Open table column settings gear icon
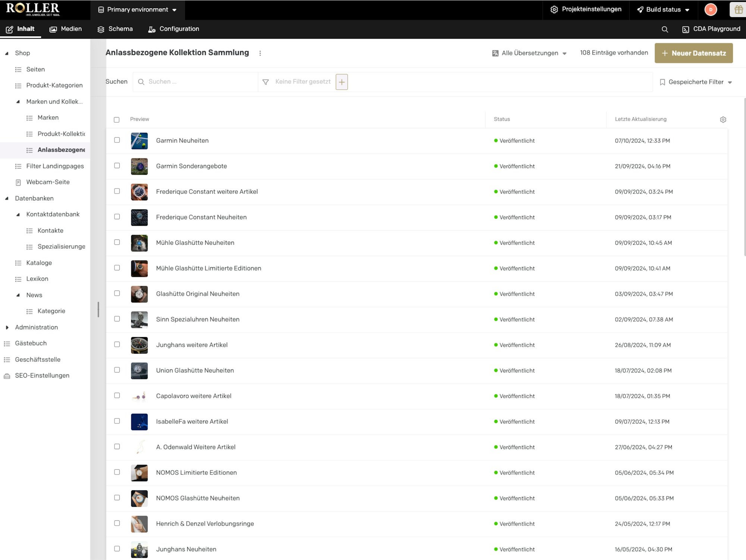Viewport: 746px width, 560px height. 723,119
